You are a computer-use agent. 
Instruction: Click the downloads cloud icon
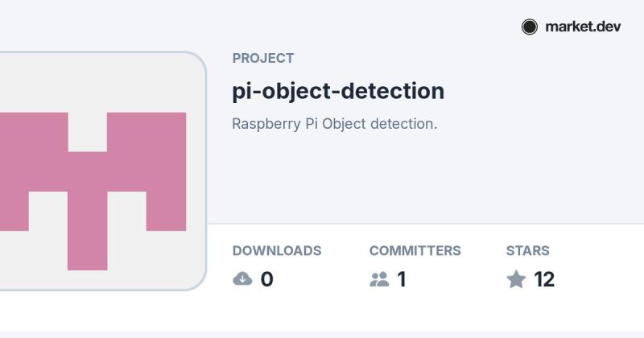click(242, 279)
